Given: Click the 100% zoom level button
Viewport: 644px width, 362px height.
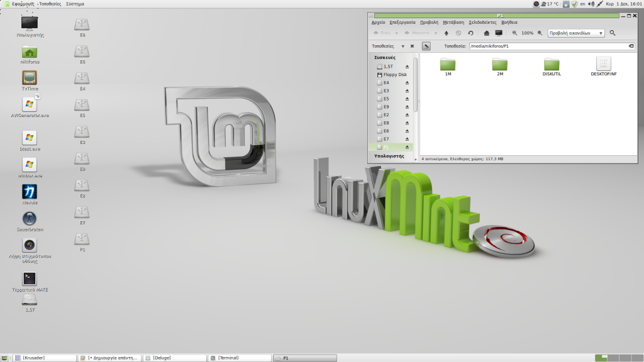Looking at the screenshot, I should (x=528, y=33).
